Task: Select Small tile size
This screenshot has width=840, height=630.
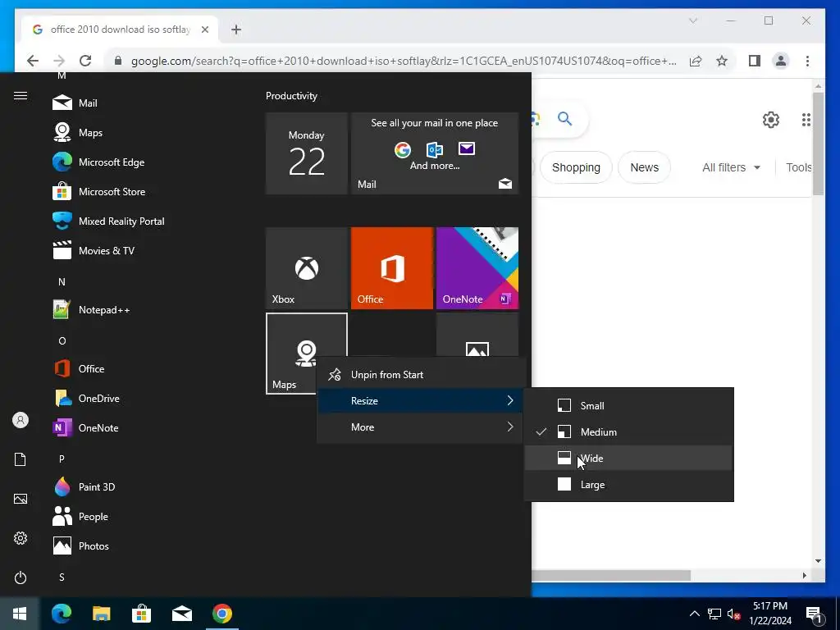Action: point(628,405)
